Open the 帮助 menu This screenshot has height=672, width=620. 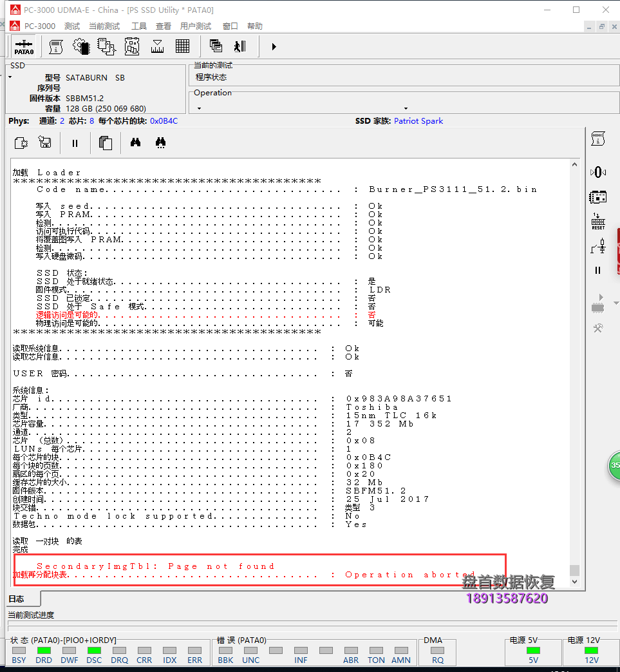click(255, 26)
